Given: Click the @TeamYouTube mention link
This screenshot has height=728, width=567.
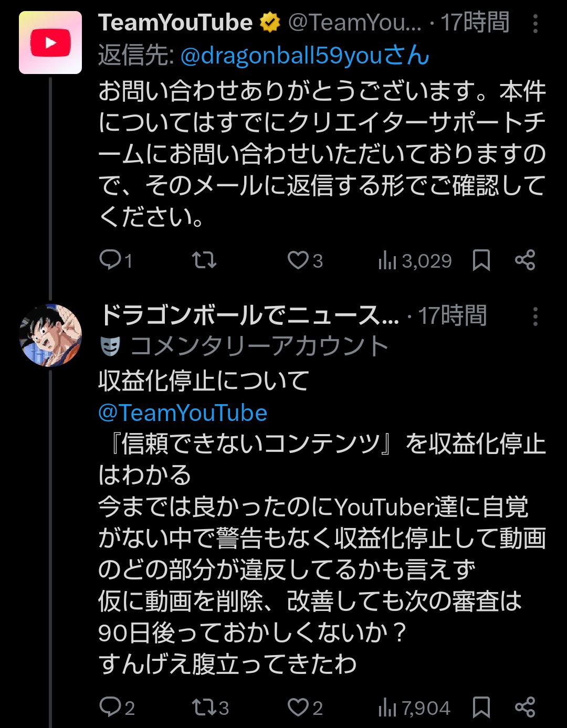Looking at the screenshot, I should coord(183,413).
